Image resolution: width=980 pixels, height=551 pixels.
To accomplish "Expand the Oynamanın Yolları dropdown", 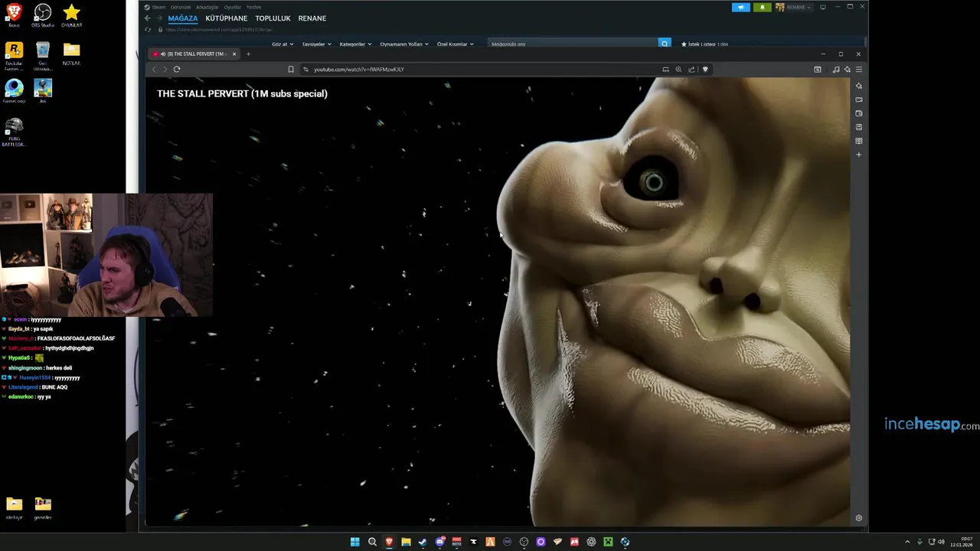I will pos(404,44).
